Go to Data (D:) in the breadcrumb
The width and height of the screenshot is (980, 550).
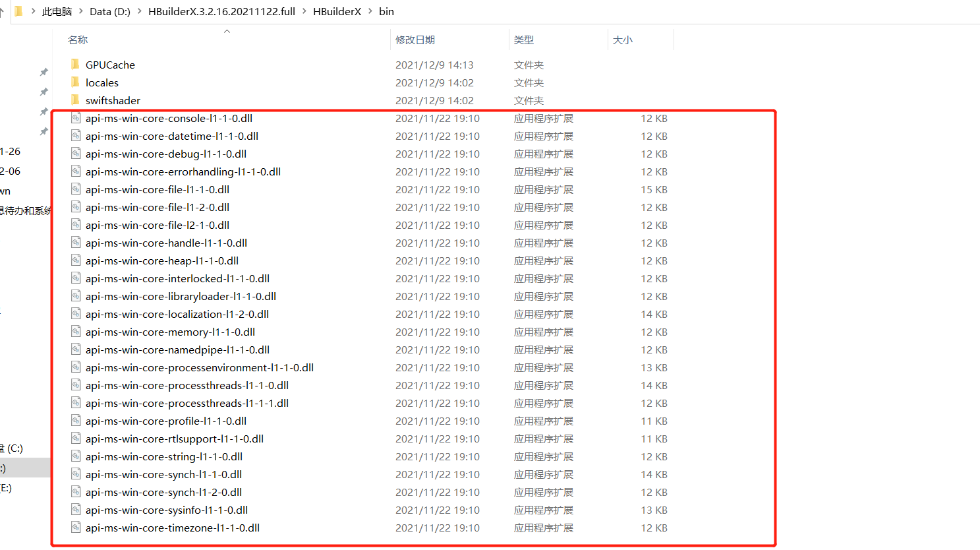coord(110,11)
